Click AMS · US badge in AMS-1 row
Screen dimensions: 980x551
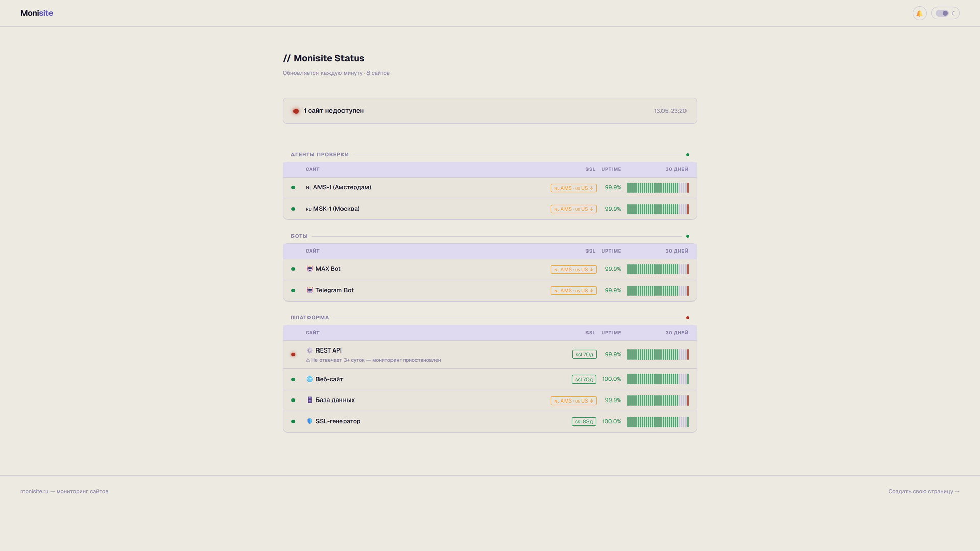click(x=574, y=188)
